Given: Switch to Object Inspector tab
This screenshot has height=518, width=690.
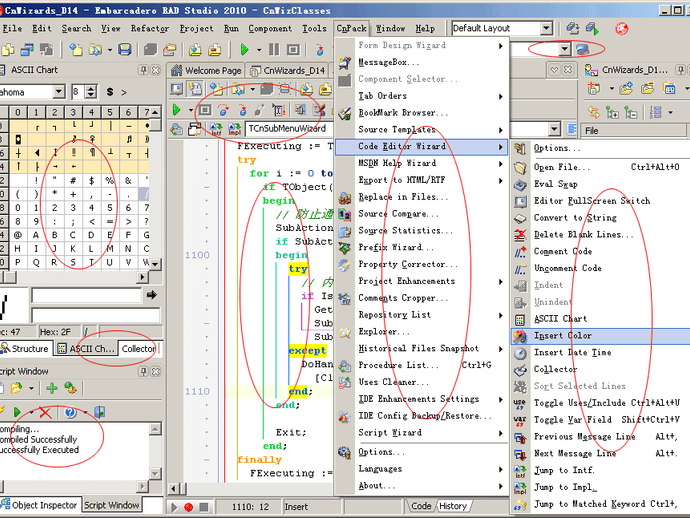Looking at the screenshot, I should pyautogui.click(x=40, y=505).
